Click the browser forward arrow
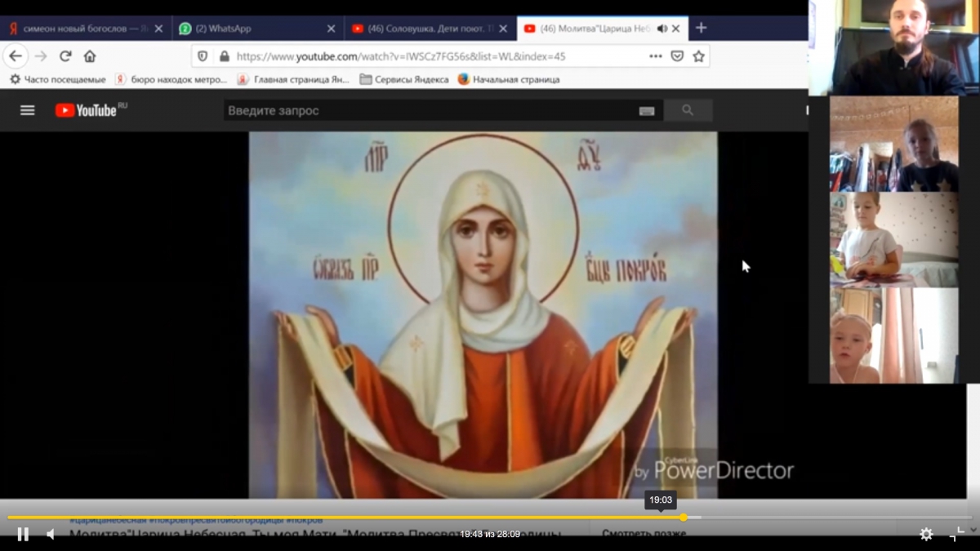Image resolution: width=980 pixels, height=551 pixels. tap(41, 56)
